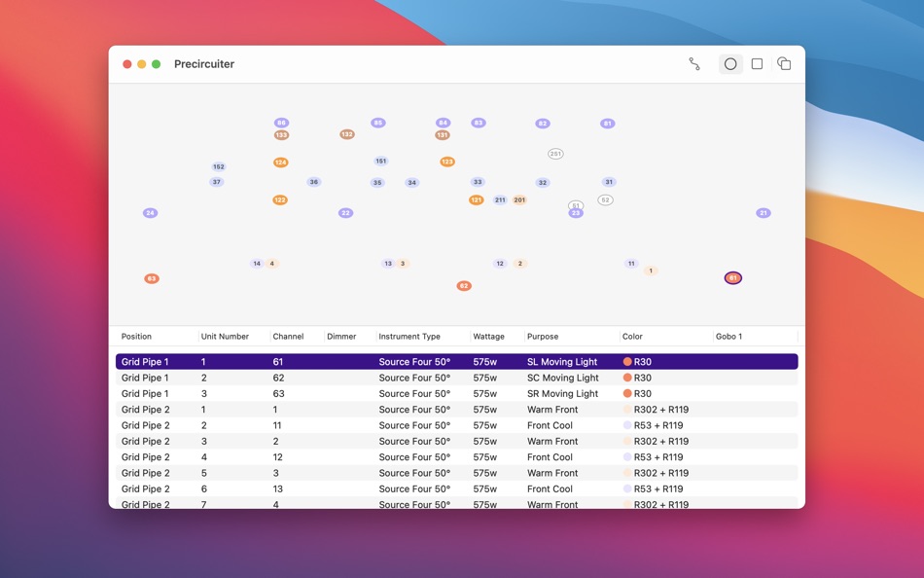Select fixture marker 151

coord(380,161)
